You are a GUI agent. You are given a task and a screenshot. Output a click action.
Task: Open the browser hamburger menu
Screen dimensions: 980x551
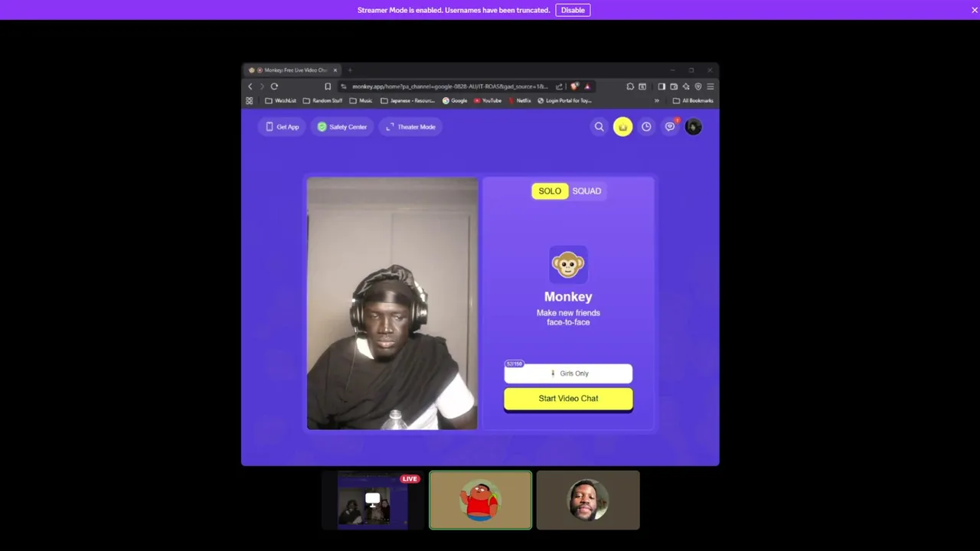710,86
